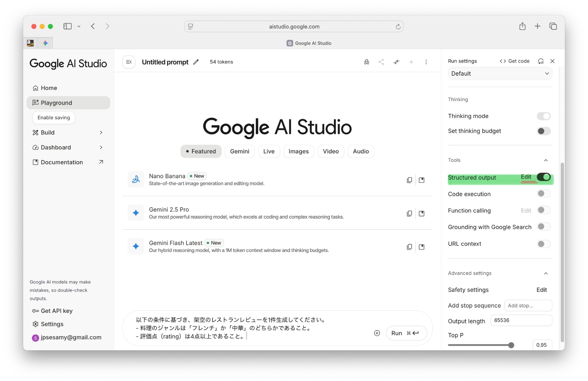The image size is (588, 381).
Task: Open Nano Banana model details icon
Action: pyautogui.click(x=422, y=180)
